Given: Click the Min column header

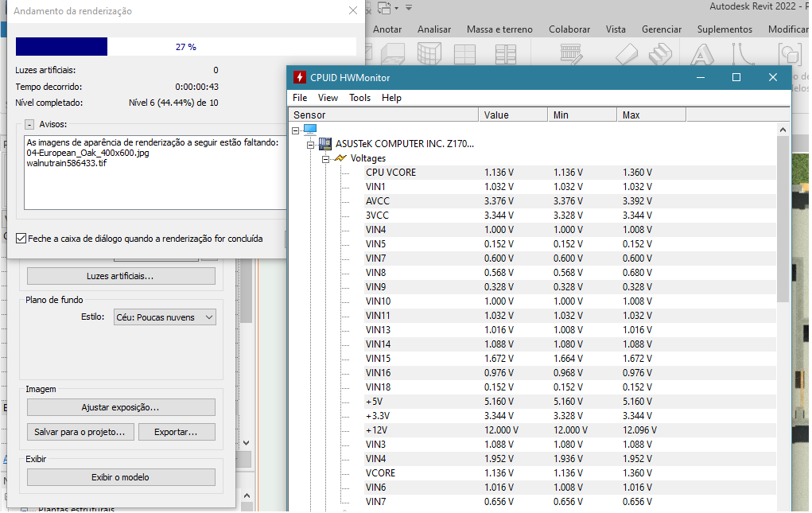Looking at the screenshot, I should (x=583, y=115).
